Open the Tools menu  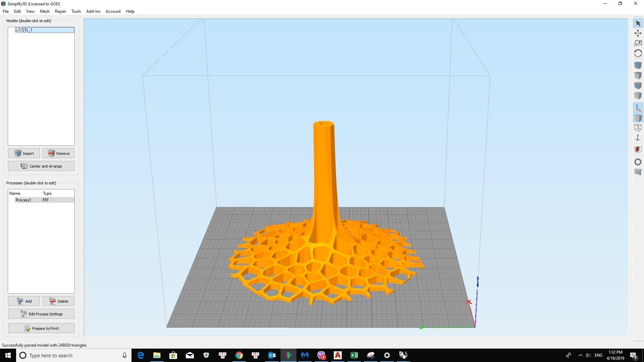76,11
